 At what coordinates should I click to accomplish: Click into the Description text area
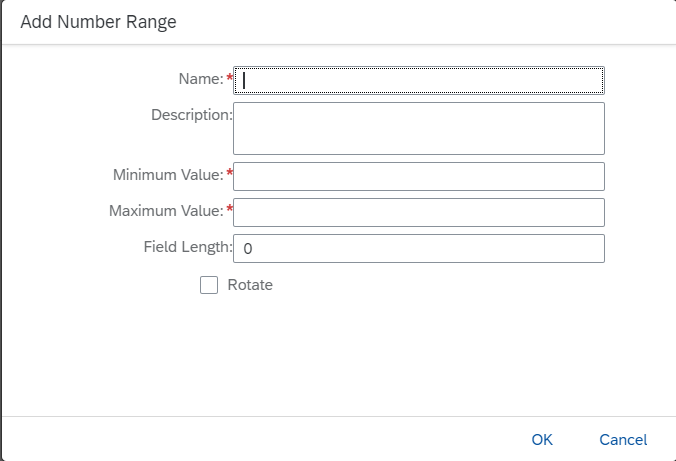click(x=418, y=128)
